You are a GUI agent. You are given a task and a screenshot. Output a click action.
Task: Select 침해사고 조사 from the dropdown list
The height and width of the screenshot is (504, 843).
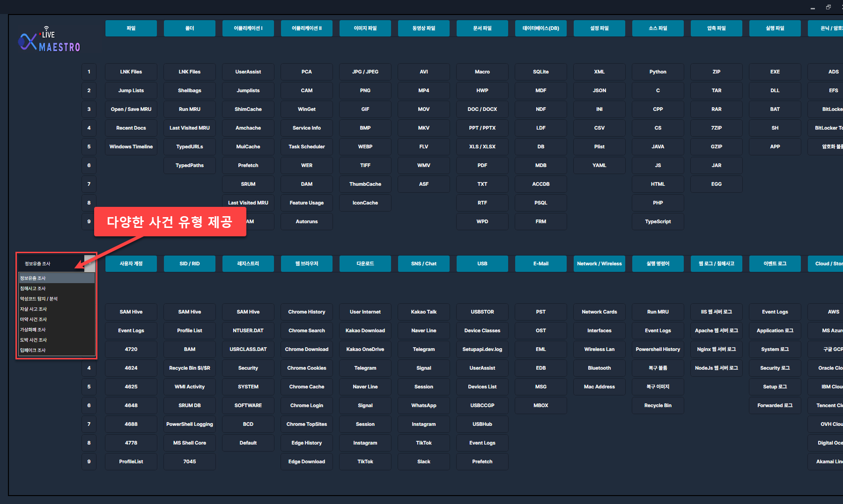(x=33, y=288)
